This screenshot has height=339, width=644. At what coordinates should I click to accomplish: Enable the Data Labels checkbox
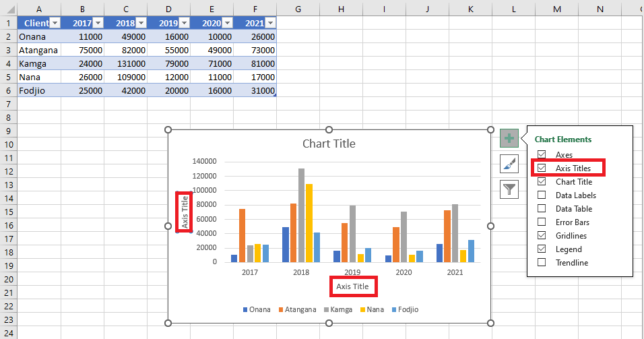(x=542, y=195)
